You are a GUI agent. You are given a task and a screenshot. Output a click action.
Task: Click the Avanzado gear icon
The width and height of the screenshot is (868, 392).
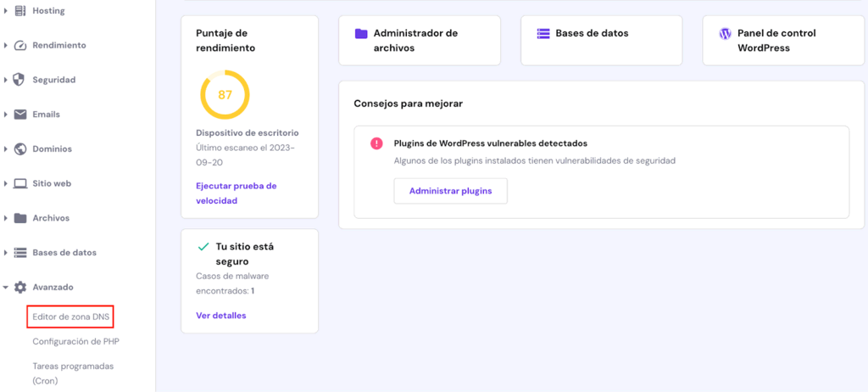pyautogui.click(x=20, y=288)
